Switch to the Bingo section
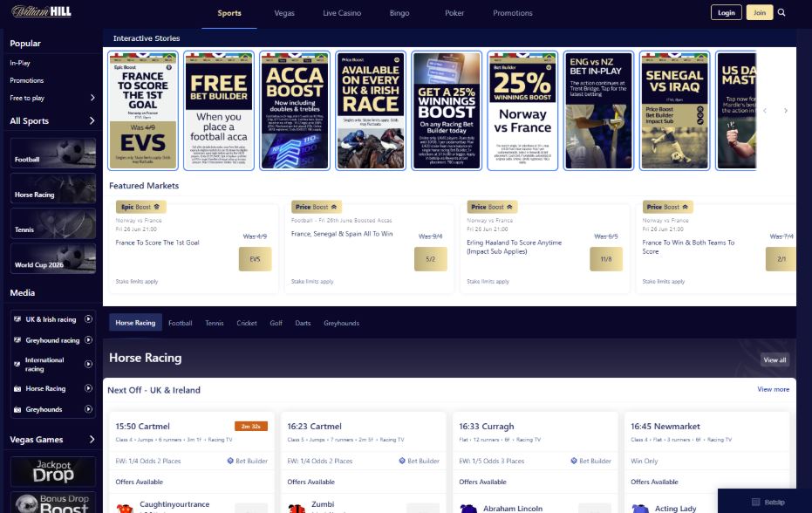This screenshot has width=812, height=513. 399,13
